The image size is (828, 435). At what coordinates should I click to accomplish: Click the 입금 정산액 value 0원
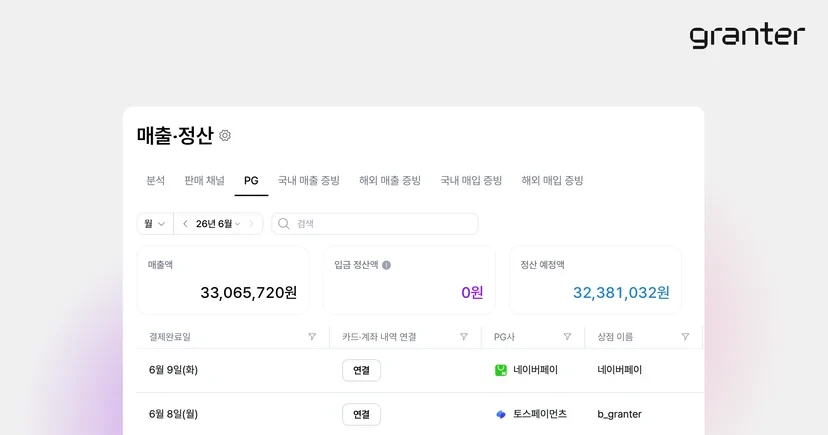(x=472, y=292)
